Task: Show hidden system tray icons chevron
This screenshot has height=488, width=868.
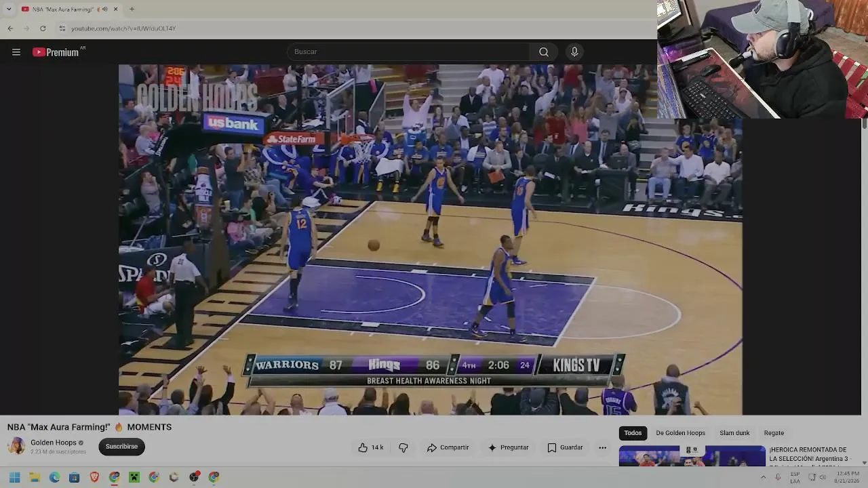Action: 763,477
